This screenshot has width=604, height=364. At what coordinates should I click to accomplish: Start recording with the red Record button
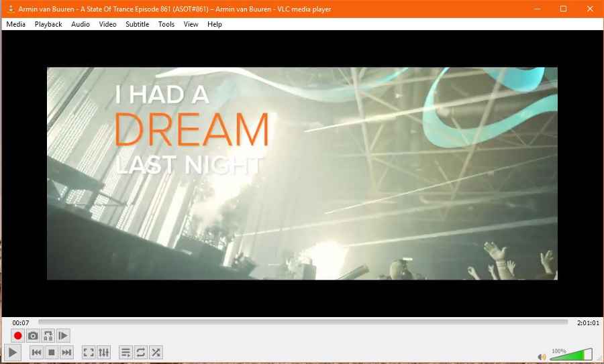17,336
